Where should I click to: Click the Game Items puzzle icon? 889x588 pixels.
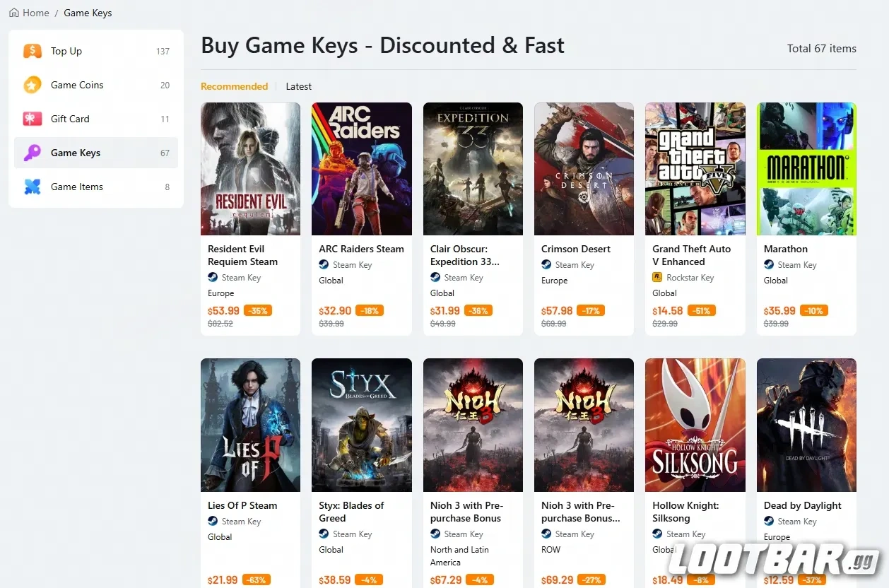32,186
